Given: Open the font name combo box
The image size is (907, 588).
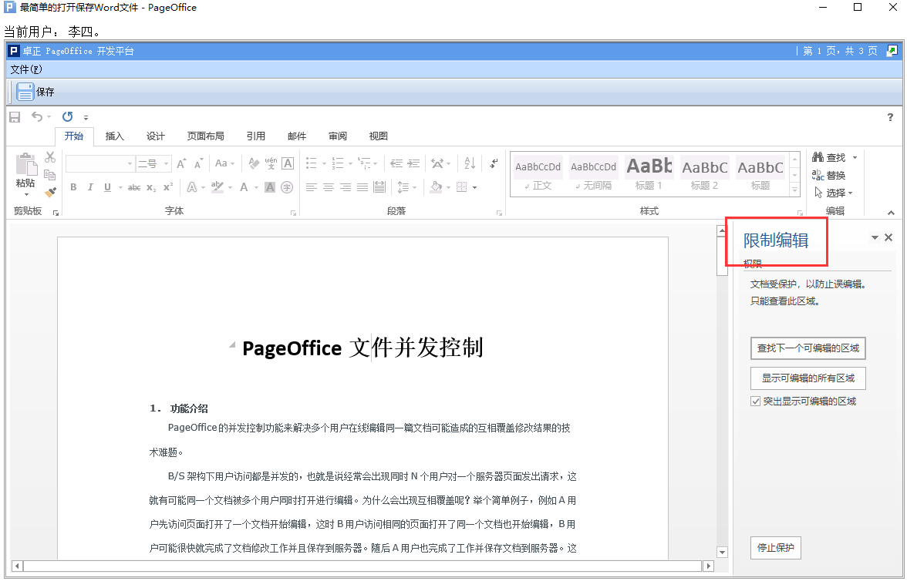Looking at the screenshot, I should pos(100,163).
